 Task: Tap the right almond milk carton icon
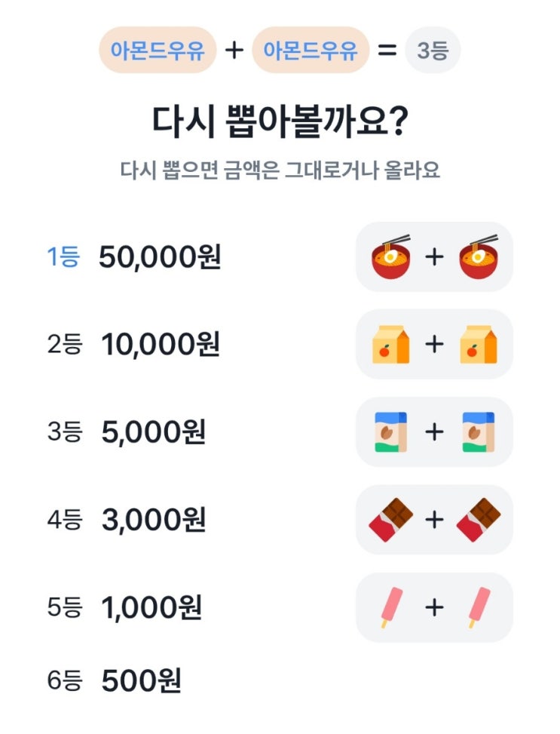[479, 431]
